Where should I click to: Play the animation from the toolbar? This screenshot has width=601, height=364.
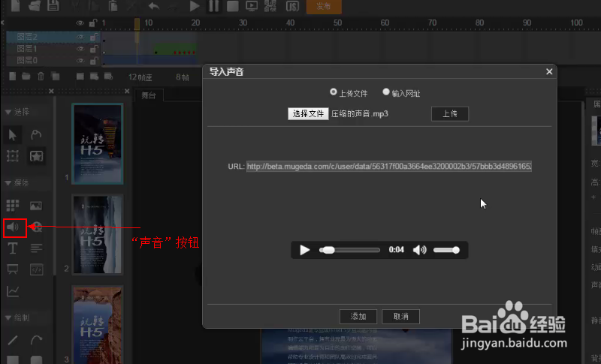195,6
